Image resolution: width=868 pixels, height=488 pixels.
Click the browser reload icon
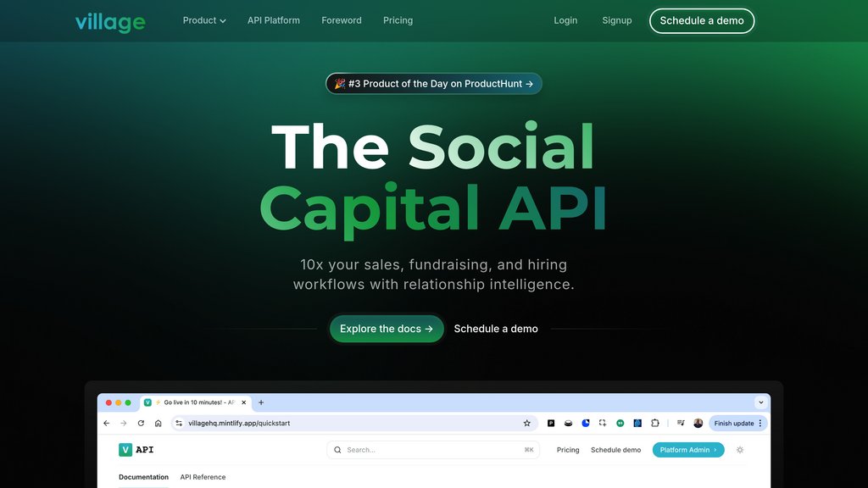click(x=142, y=424)
